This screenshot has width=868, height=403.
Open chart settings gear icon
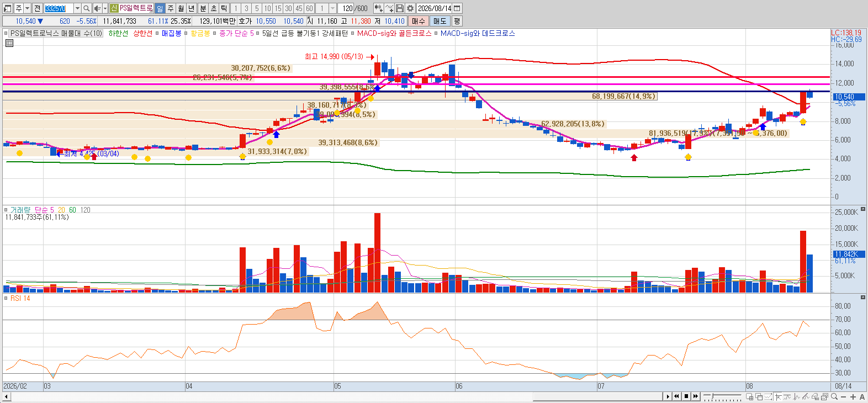click(410, 8)
